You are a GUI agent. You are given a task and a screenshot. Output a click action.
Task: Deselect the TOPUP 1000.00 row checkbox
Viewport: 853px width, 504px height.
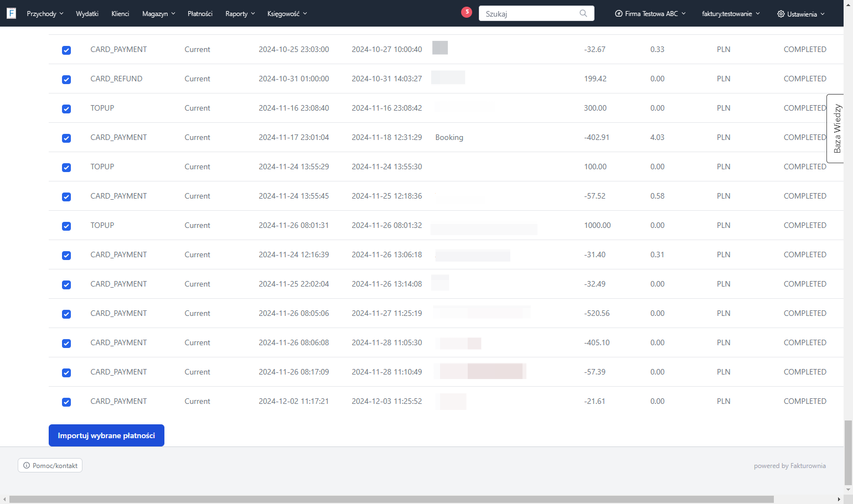click(x=66, y=226)
